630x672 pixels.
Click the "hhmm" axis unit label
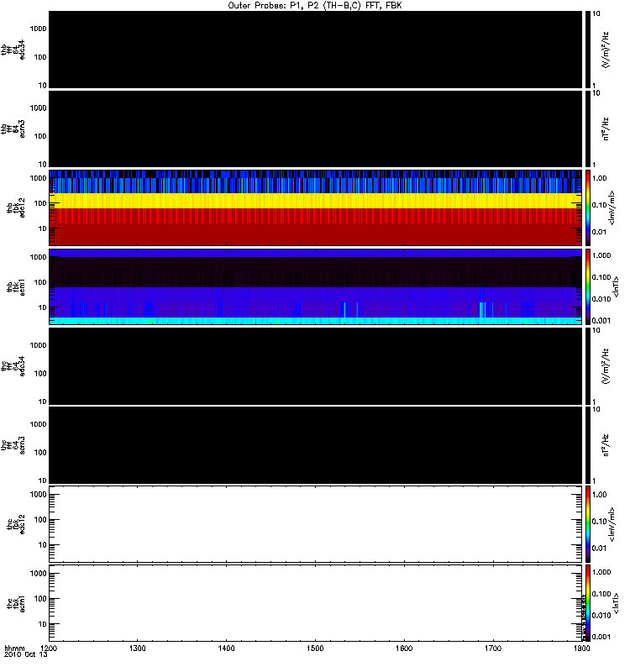[14, 648]
